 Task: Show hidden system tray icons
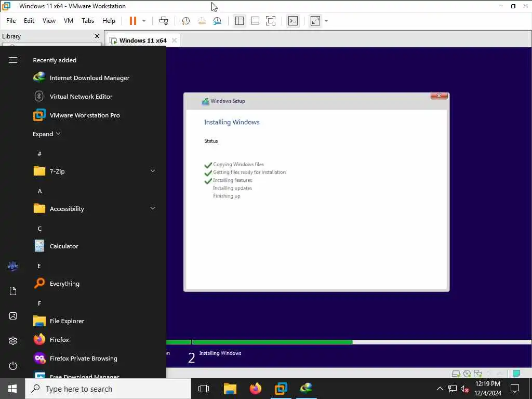[x=440, y=389]
